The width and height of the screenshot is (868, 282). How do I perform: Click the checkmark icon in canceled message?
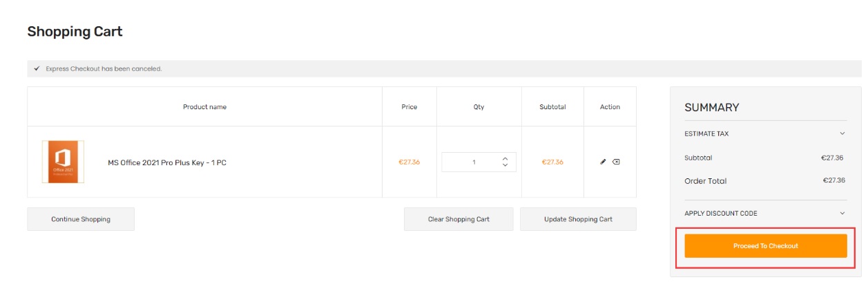click(37, 68)
